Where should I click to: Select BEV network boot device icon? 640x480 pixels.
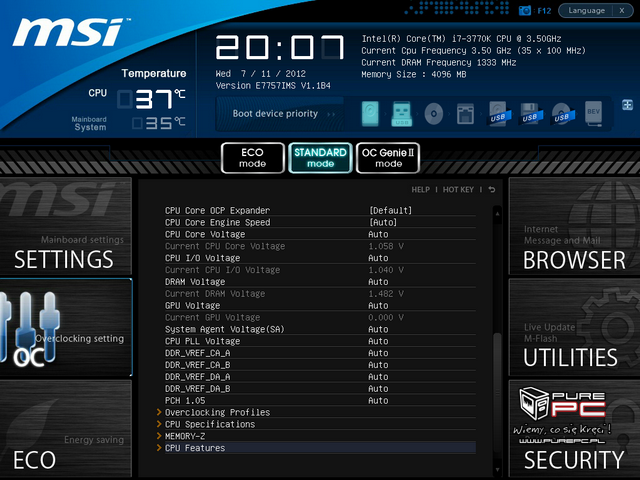tap(593, 113)
